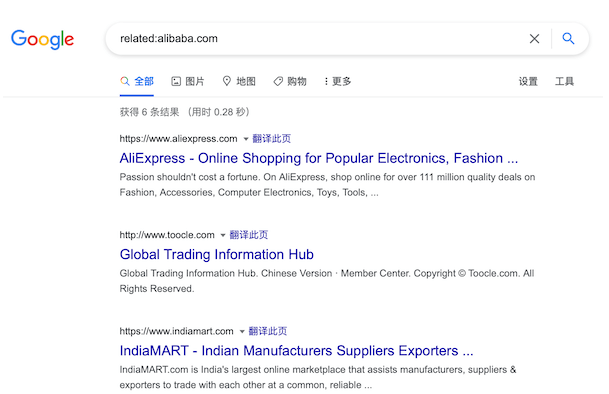Click the http://www.toocle.com URL text
This screenshot has width=609, height=394.
(167, 235)
